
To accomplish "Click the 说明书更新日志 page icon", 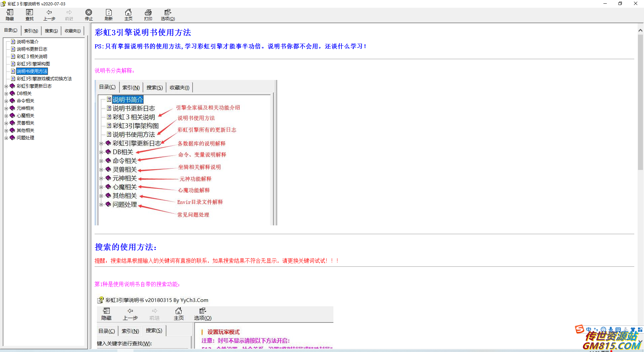I will pos(13,49).
